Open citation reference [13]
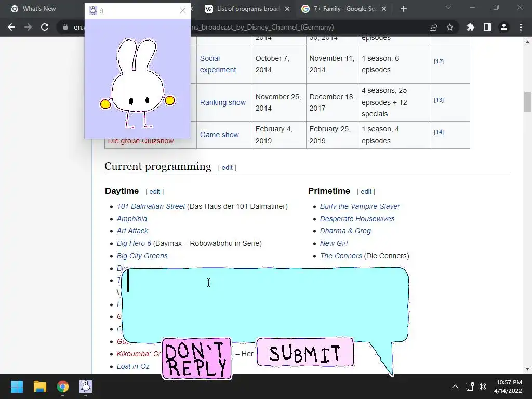Screen dimensions: 532x399 (x=438, y=100)
